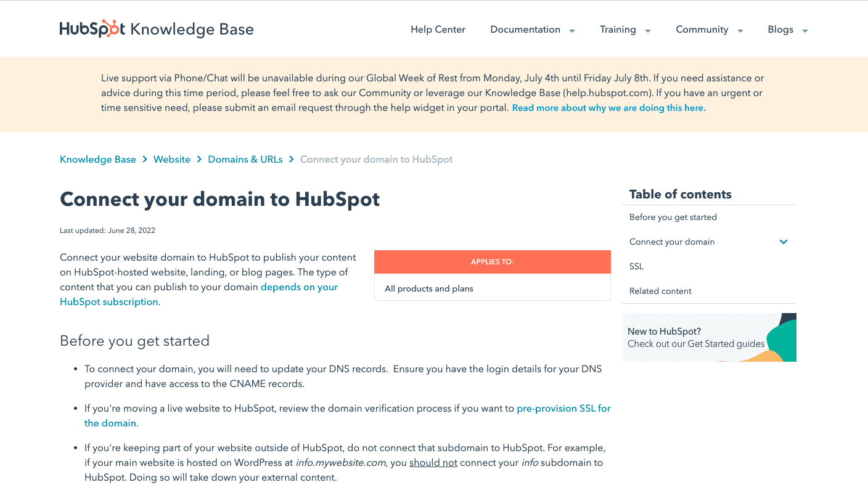Click the HubSpot Knowledge Base logo
868x493 pixels.
pyautogui.click(x=157, y=29)
